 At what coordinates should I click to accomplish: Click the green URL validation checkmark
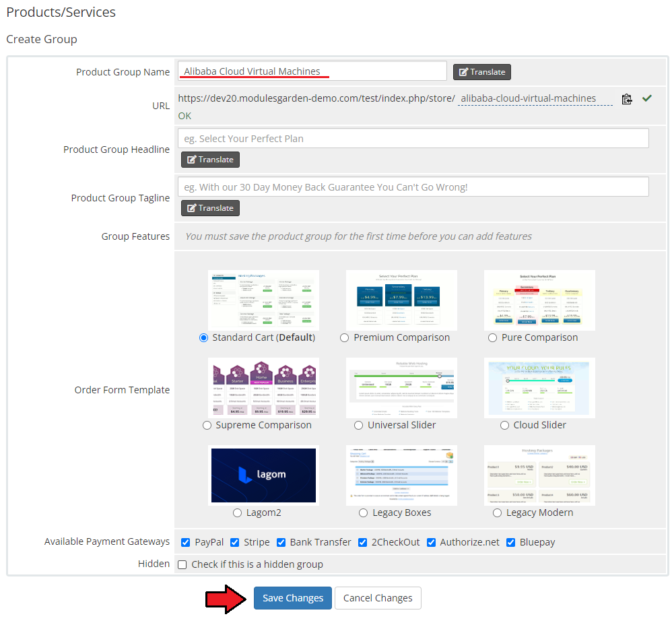coord(646,98)
